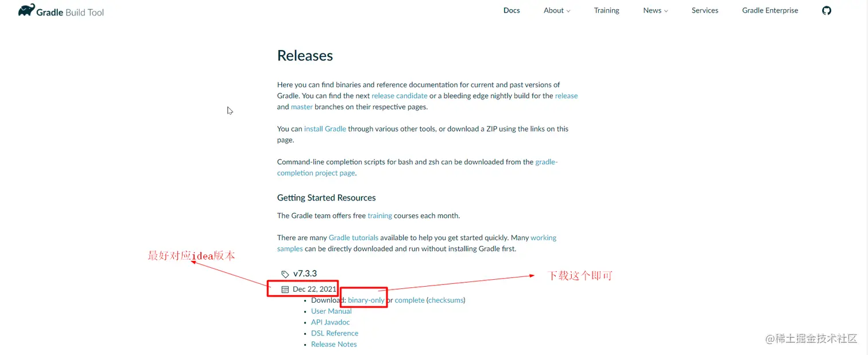Open the Release Notes link

click(334, 344)
